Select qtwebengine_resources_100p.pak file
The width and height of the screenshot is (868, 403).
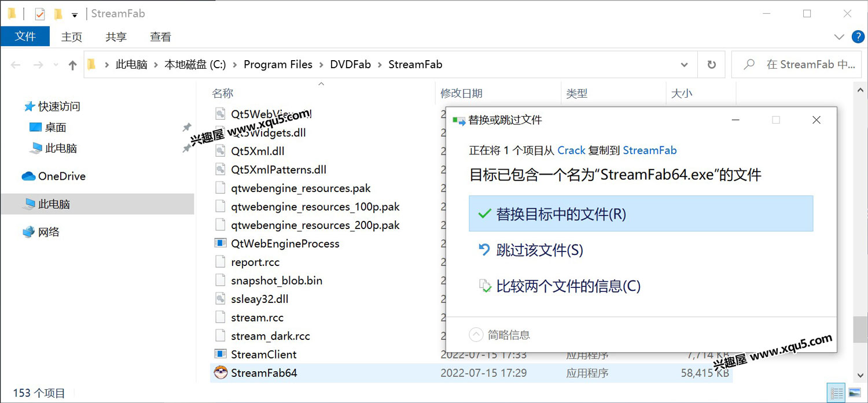tap(315, 206)
